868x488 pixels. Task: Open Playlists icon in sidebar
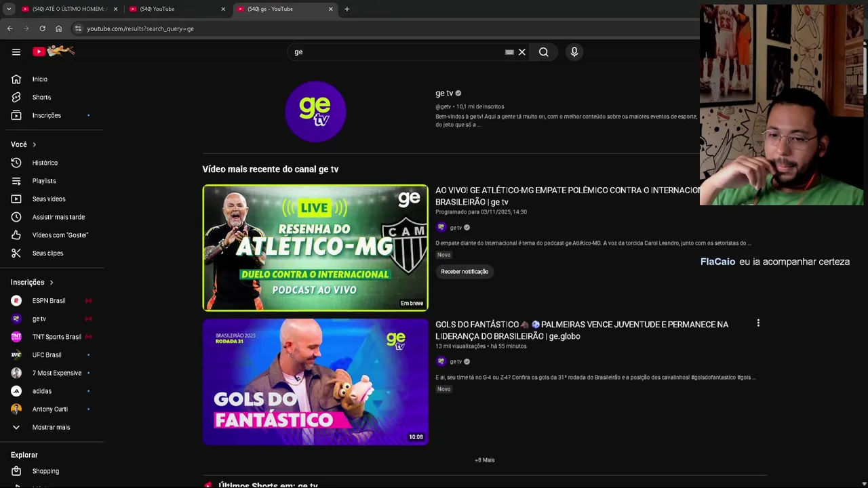(x=16, y=181)
